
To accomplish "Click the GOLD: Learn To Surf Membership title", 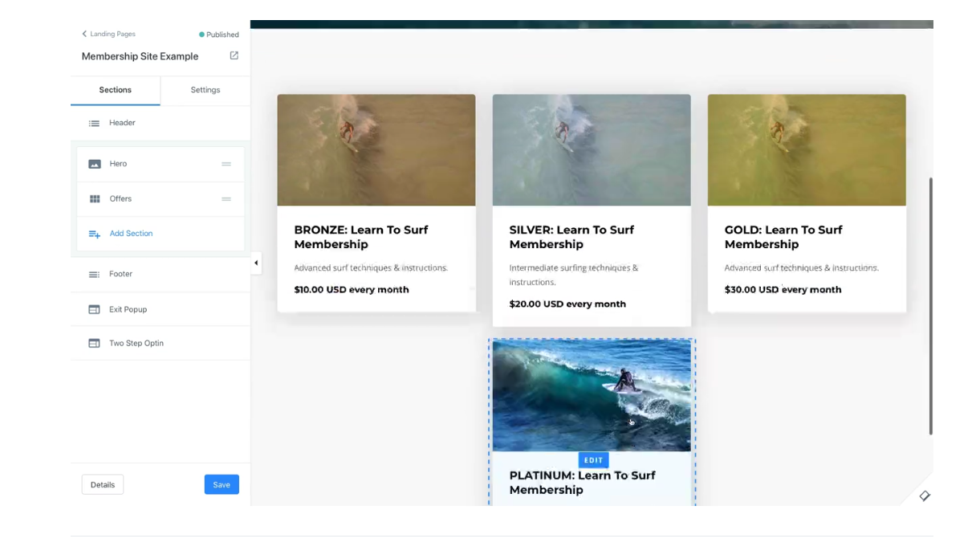I will (x=783, y=237).
